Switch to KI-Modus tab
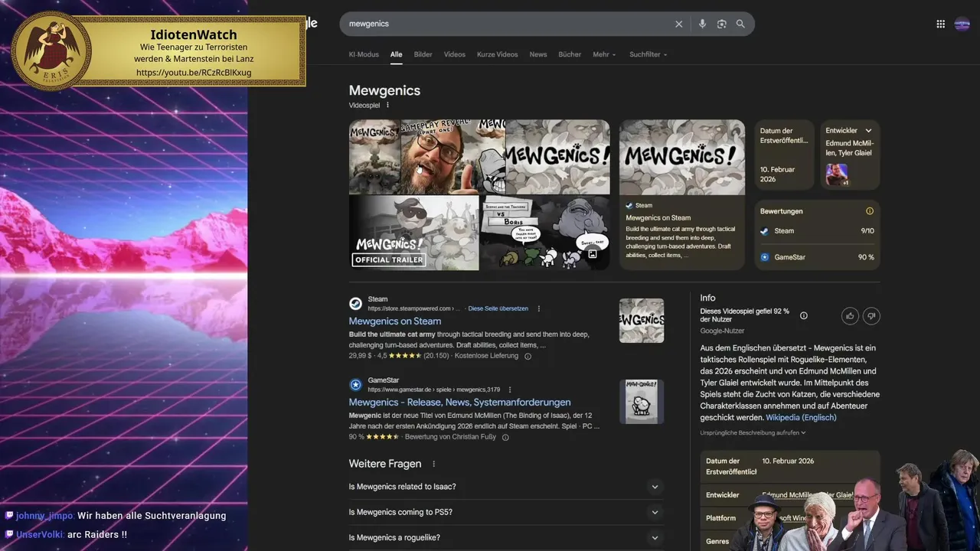 [x=364, y=54]
